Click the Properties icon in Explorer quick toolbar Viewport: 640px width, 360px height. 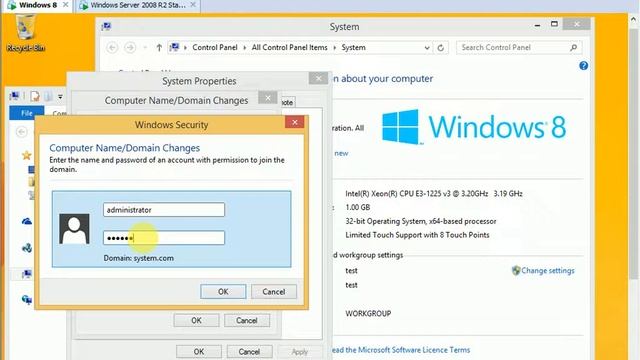[x=35, y=96]
